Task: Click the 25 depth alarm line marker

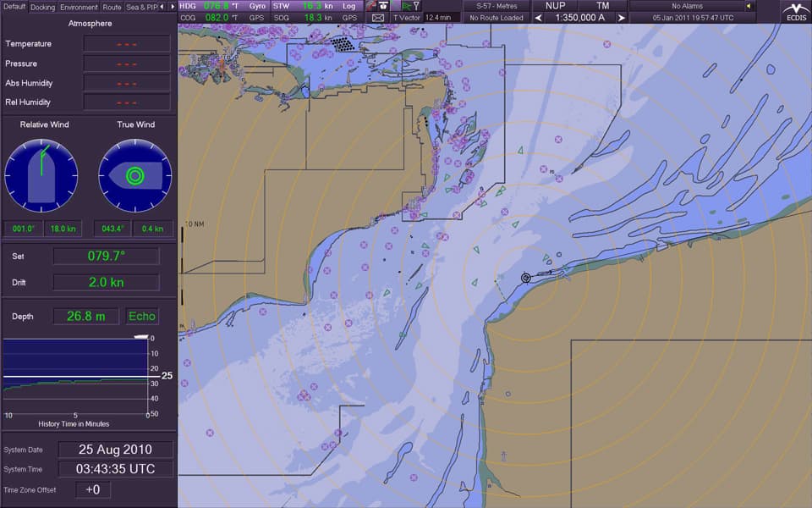Action: [167, 375]
